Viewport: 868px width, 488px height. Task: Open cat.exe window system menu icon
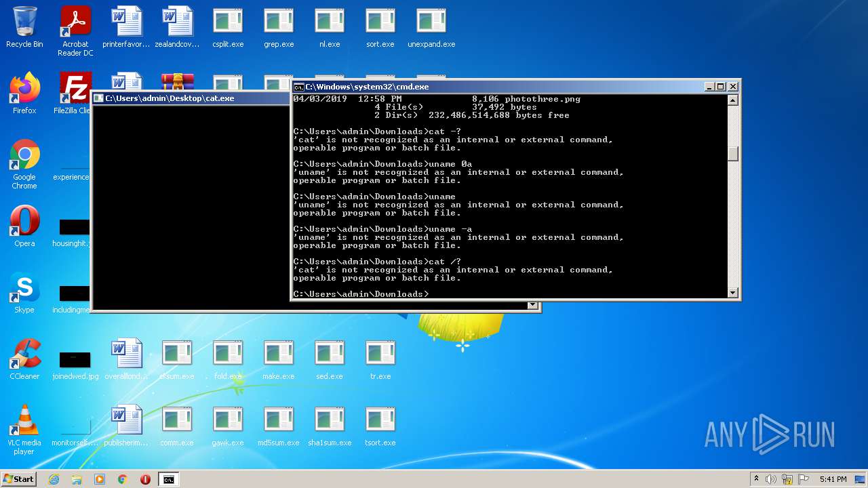98,98
